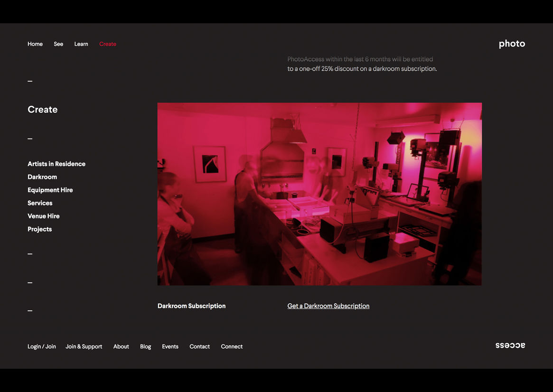Click Projects in the Create sidebar
The height and width of the screenshot is (392, 553).
[x=40, y=229]
